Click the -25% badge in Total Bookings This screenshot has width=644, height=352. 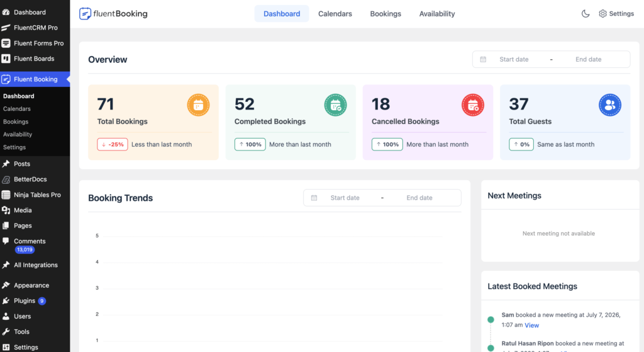(113, 144)
